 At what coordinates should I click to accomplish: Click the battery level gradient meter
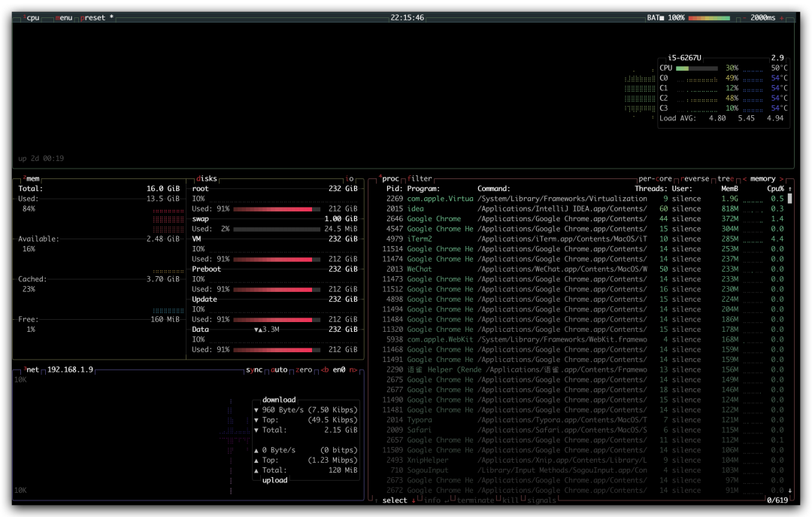click(x=709, y=17)
